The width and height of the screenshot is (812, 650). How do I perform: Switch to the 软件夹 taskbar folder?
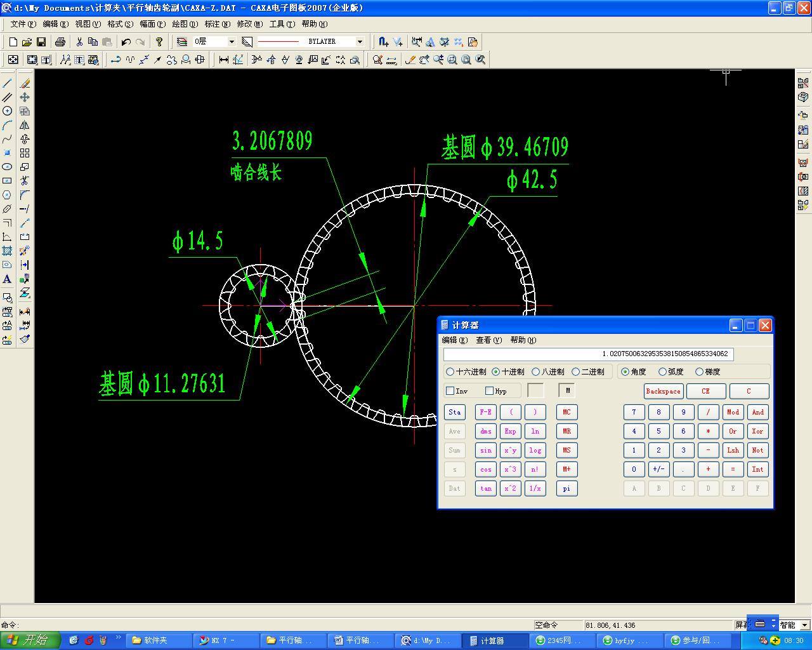click(x=159, y=641)
